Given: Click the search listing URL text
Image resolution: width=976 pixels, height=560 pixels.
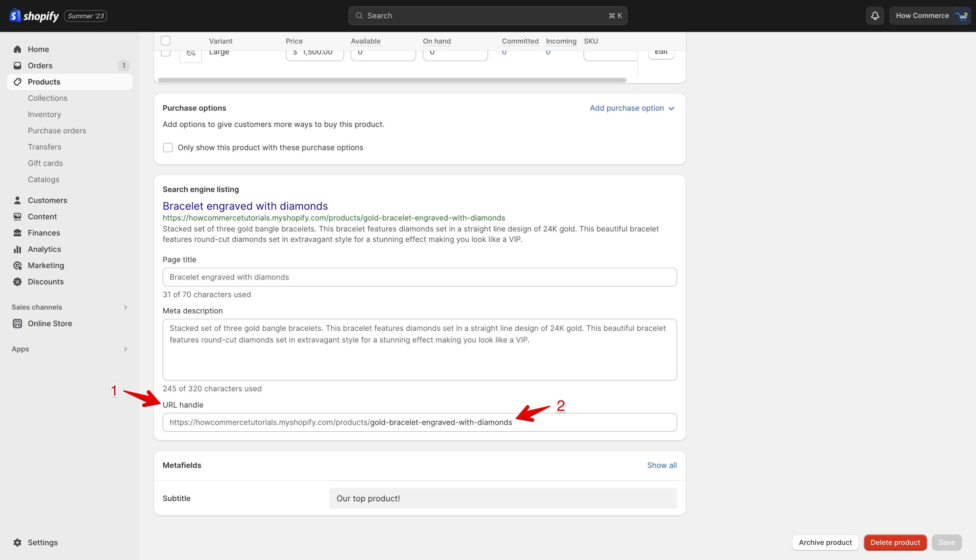Looking at the screenshot, I should (x=334, y=218).
